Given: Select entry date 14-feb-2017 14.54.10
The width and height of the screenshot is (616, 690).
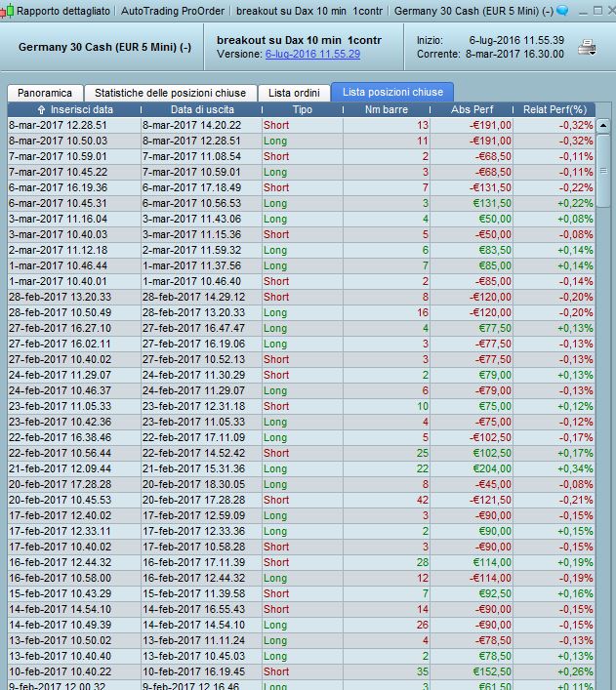Looking at the screenshot, I should [60, 609].
